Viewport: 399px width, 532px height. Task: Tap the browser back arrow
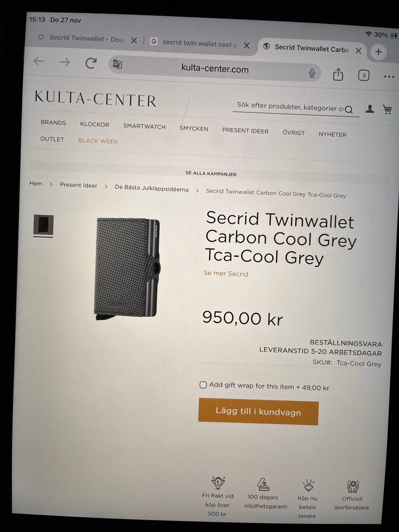coord(39,61)
